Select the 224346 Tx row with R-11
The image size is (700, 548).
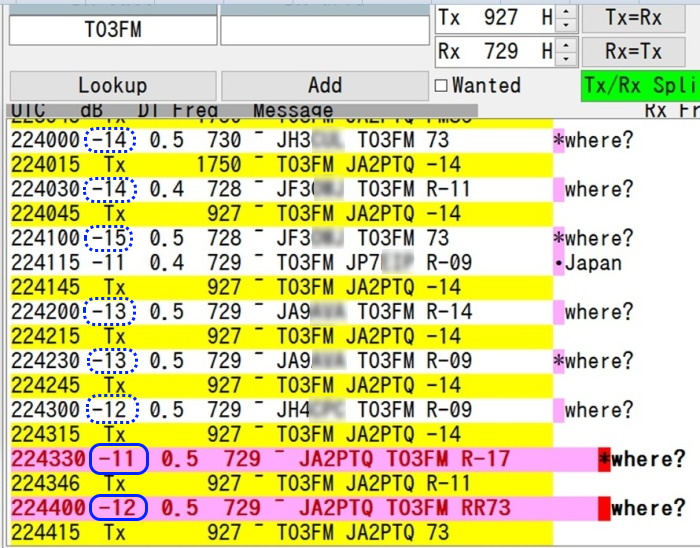point(281,484)
